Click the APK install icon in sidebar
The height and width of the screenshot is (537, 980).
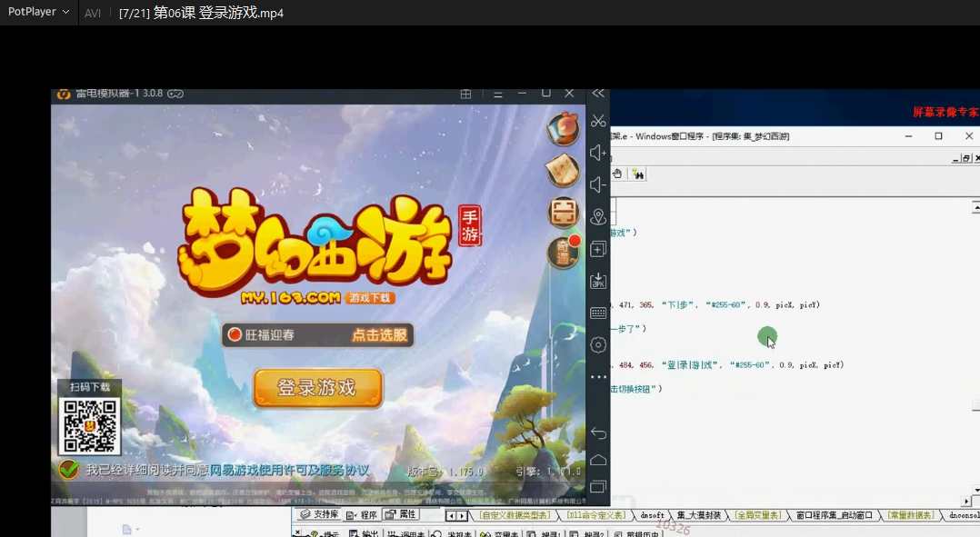598,281
